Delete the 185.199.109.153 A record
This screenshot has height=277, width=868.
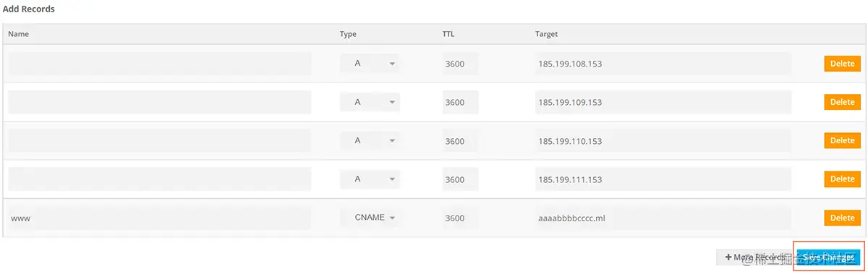click(842, 102)
